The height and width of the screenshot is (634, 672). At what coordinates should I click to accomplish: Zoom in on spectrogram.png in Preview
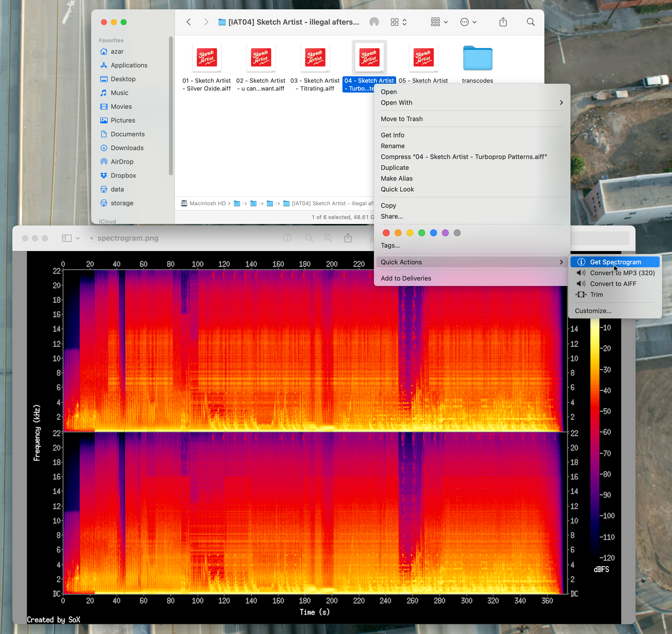tap(327, 238)
